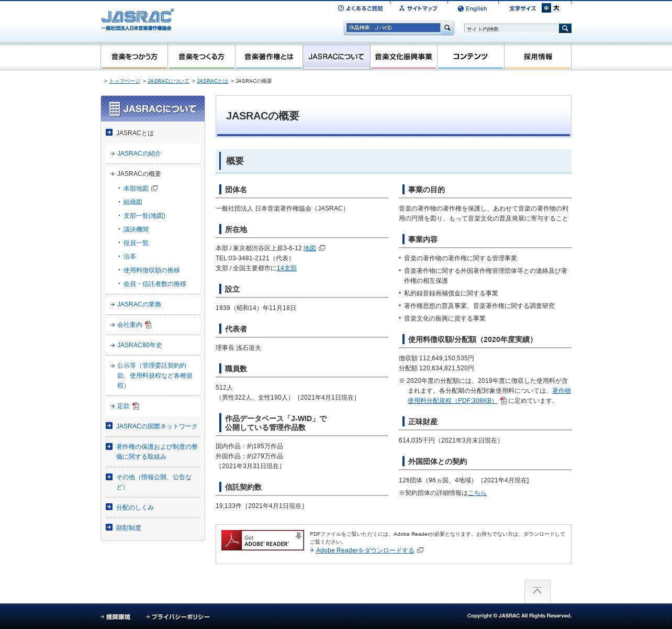672x629 pixels.
Task: Click PDF icon beside 定款
Action: 136,406
